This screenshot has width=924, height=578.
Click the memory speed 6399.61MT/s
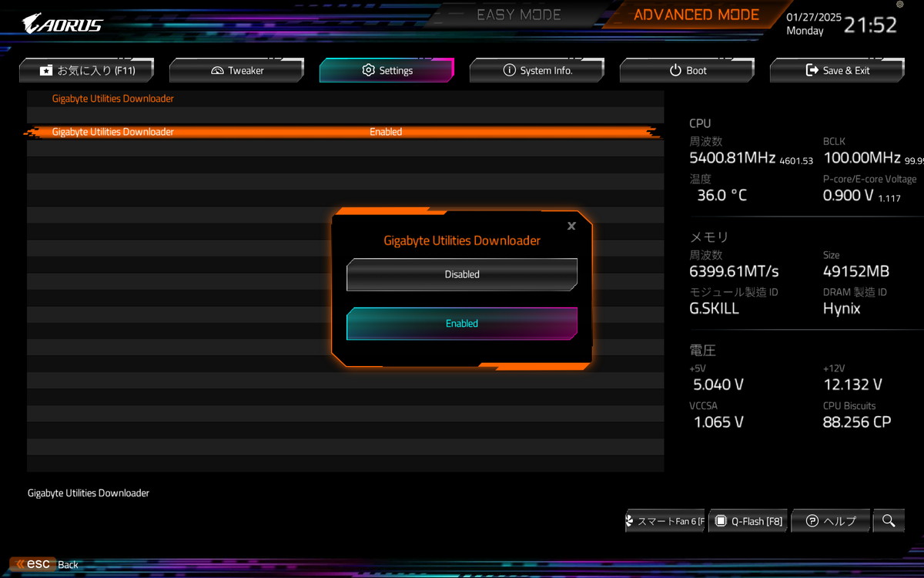(x=734, y=271)
